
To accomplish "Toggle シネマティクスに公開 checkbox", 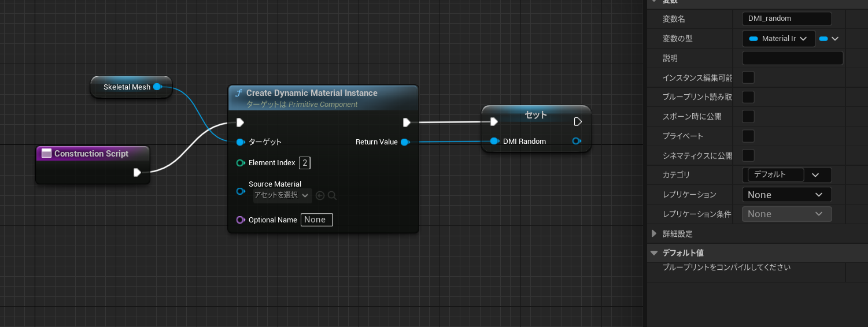I will 748,156.
